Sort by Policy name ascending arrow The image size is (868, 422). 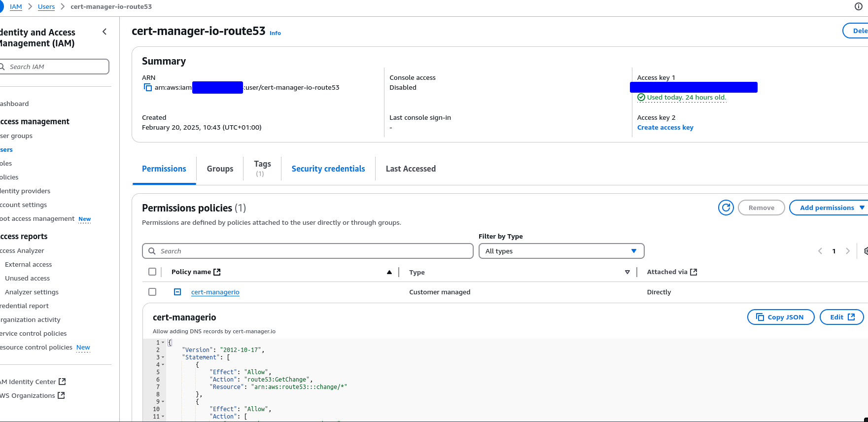[389, 272]
